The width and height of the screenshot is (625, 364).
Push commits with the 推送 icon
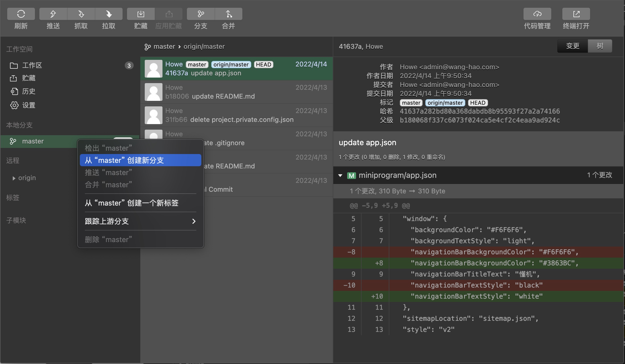(x=53, y=14)
